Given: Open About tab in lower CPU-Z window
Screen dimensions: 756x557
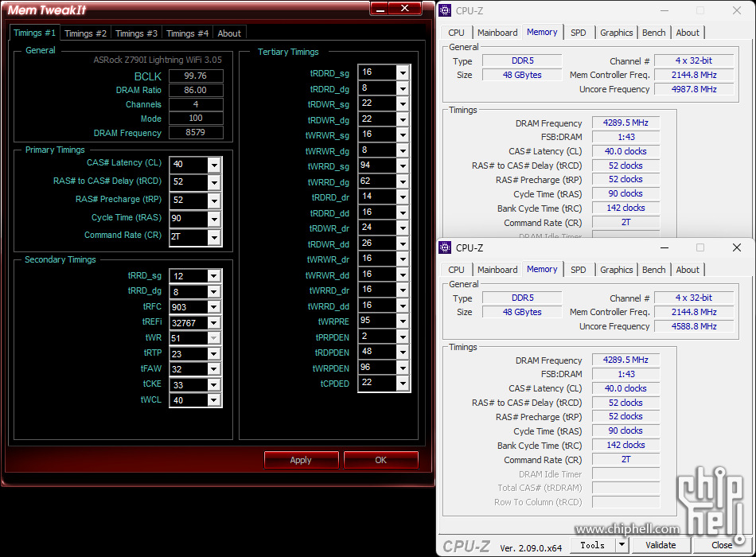Looking at the screenshot, I should 688,270.
